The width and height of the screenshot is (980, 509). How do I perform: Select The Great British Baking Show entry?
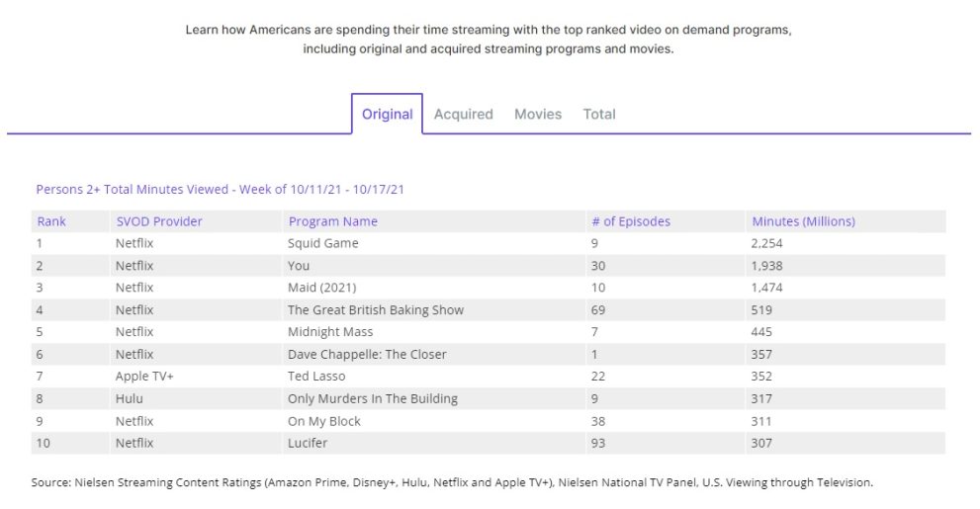[375, 309]
